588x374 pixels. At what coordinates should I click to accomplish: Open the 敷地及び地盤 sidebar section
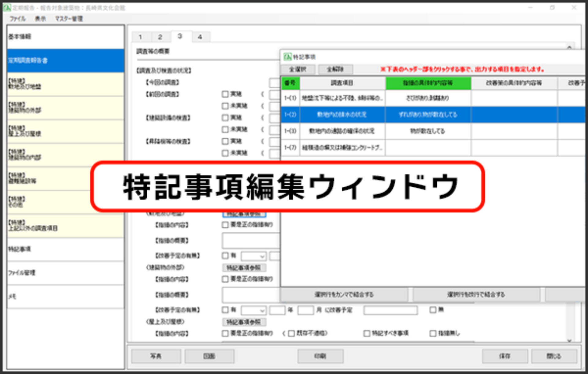66,84
